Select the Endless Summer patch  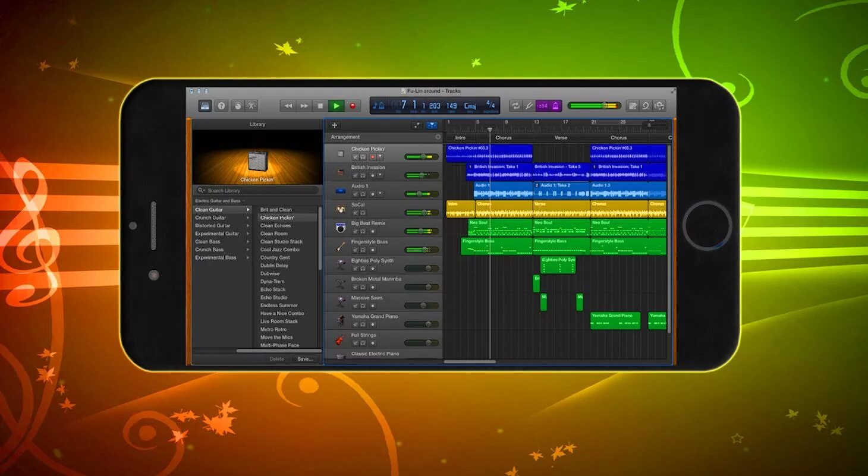click(x=279, y=305)
